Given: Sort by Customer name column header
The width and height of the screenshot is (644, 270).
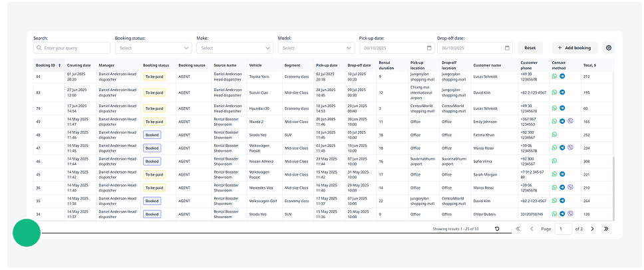Looking at the screenshot, I should 487,65.
